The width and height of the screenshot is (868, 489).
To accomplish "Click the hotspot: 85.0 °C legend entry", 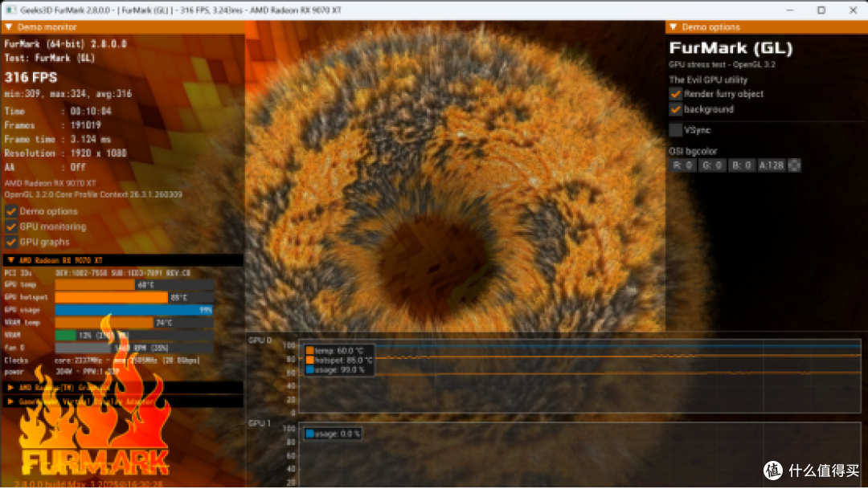I will coord(339,360).
